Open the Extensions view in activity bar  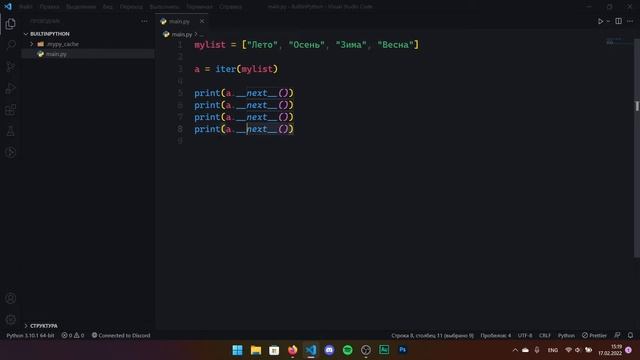[x=11, y=109]
